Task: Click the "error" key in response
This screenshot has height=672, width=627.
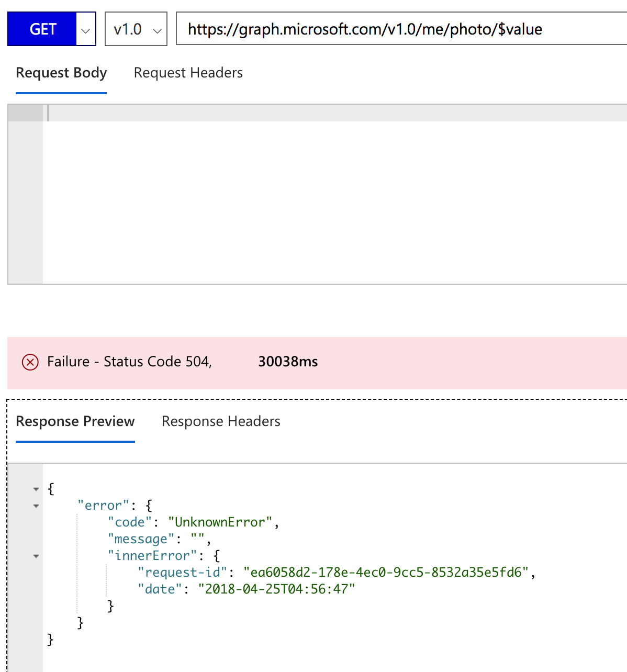Action: coord(103,506)
